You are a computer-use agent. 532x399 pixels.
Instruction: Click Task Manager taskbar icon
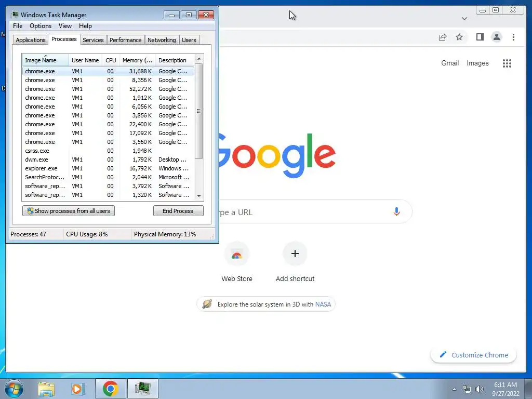142,389
